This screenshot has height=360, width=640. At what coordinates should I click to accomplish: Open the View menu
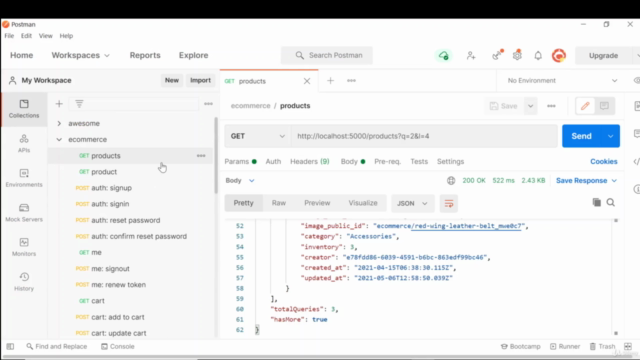46,36
